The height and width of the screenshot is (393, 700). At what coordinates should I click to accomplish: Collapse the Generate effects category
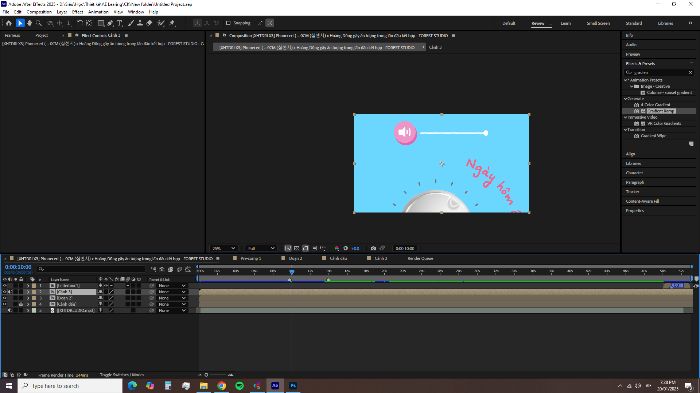click(x=626, y=99)
